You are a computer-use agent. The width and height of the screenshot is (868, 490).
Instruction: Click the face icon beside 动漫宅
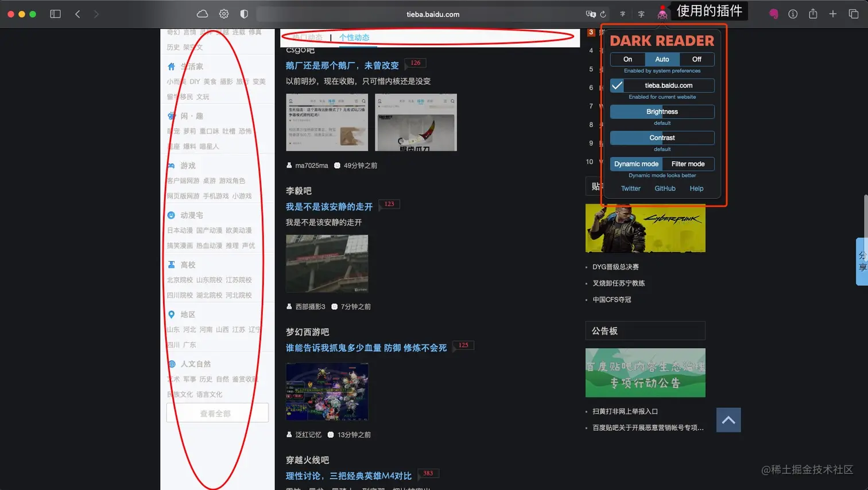(x=171, y=215)
